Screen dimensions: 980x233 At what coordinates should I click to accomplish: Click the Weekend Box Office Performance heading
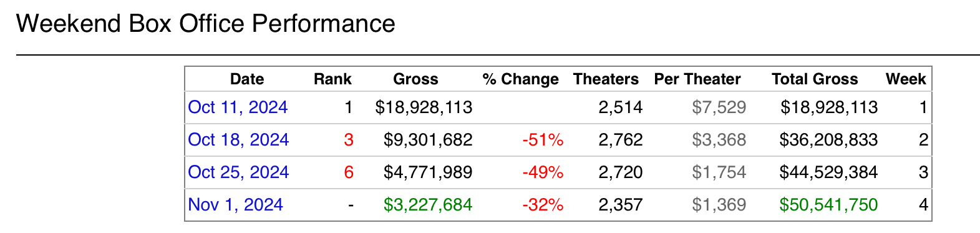pos(206,24)
